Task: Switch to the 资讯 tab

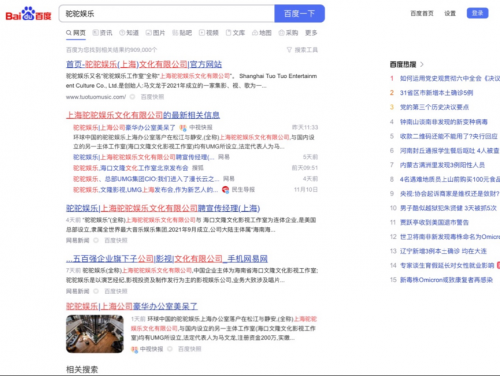Action: (x=102, y=33)
